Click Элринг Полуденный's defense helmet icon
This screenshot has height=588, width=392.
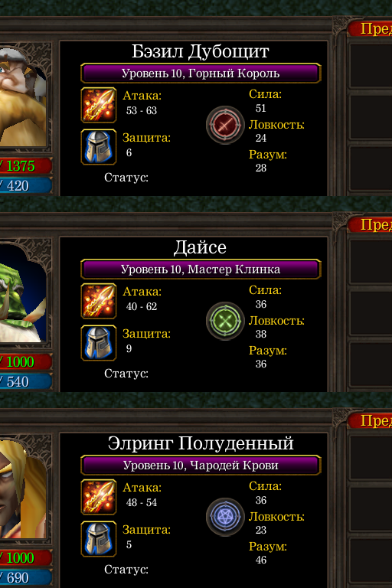(99, 539)
